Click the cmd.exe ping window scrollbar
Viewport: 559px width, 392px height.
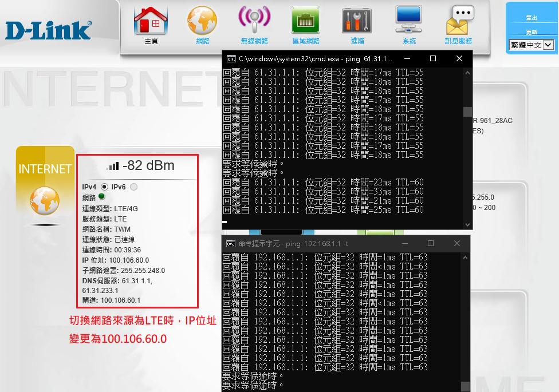point(467,112)
